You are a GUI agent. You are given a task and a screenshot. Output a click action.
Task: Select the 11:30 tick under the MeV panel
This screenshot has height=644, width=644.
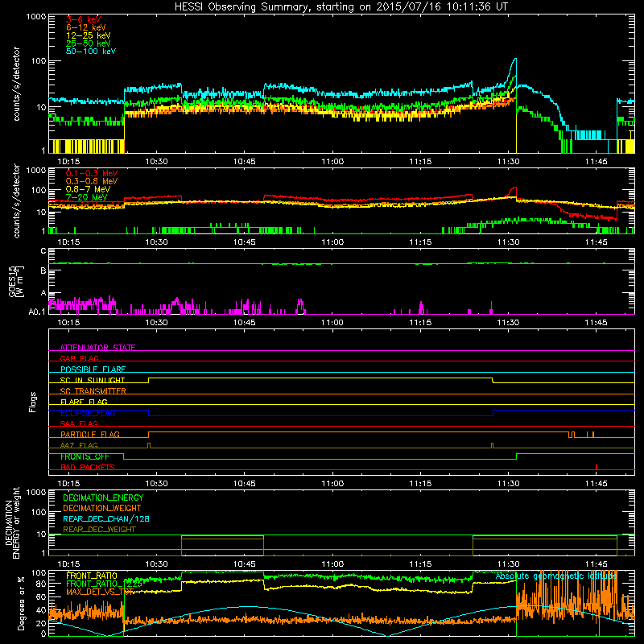click(x=509, y=242)
